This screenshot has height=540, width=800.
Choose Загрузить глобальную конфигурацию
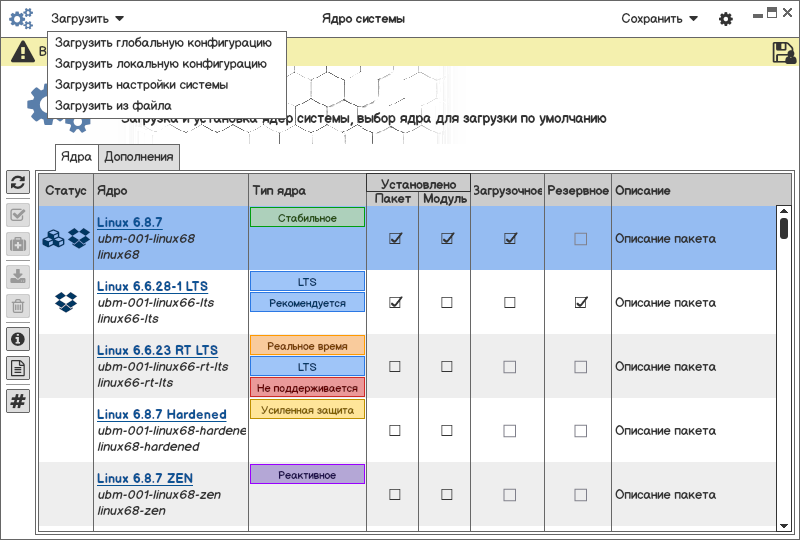163,43
